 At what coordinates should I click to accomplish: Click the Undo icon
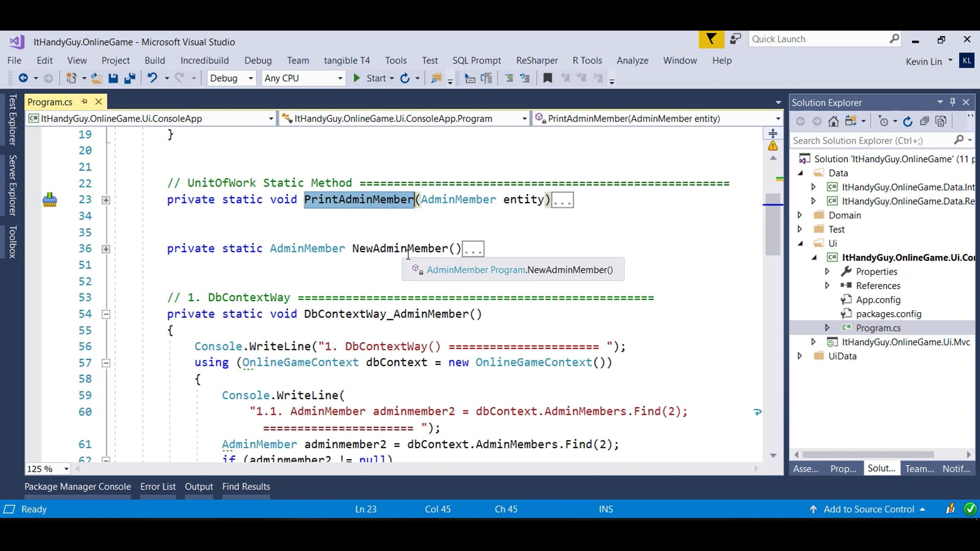tap(152, 78)
